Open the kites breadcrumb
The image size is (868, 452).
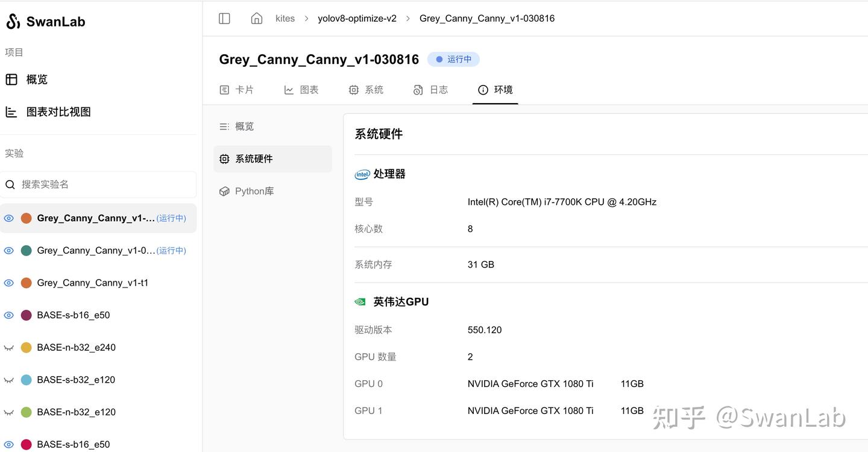pos(285,19)
